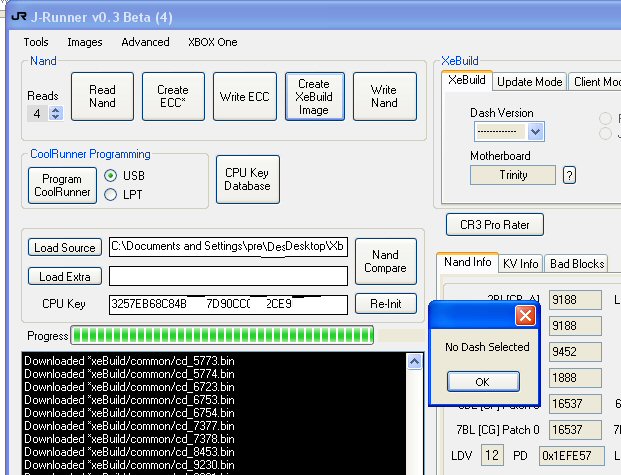Image resolution: width=621 pixels, height=475 pixels.
Task: Click the Create XeBuild Image button
Action: [313, 97]
